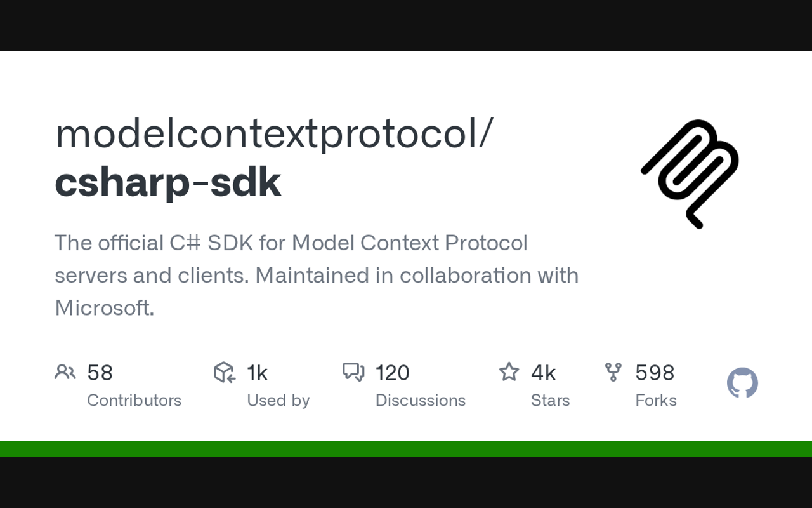
Task: Open the Discussions label
Action: pyautogui.click(x=421, y=400)
